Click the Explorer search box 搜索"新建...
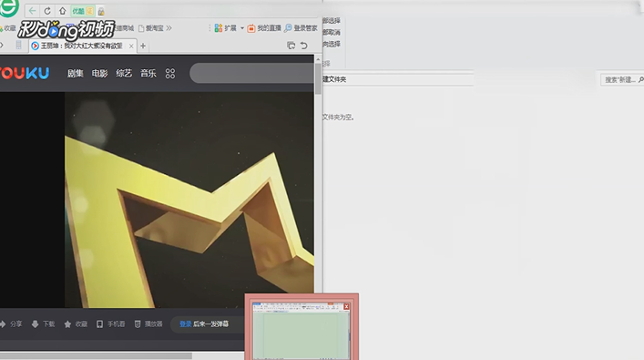644x360 pixels. 622,79
